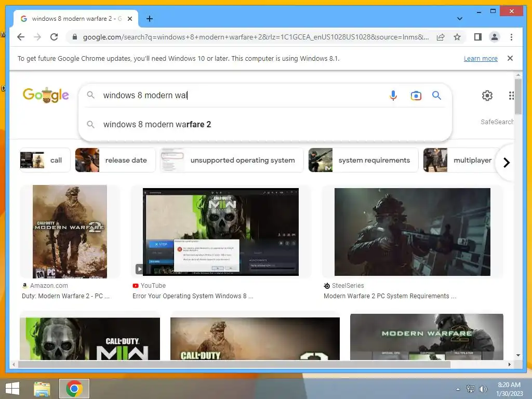Open a new tab with the plus button
This screenshot has width=532, height=399.
pos(149,19)
